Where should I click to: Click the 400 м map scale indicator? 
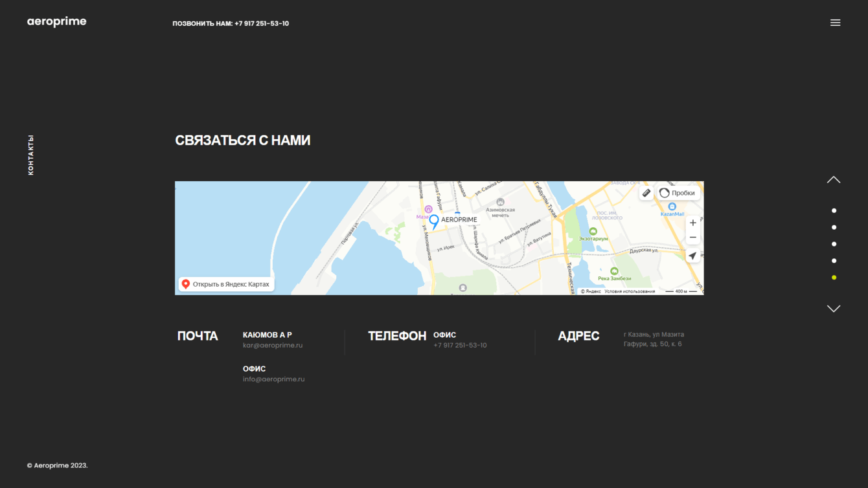[x=681, y=291]
